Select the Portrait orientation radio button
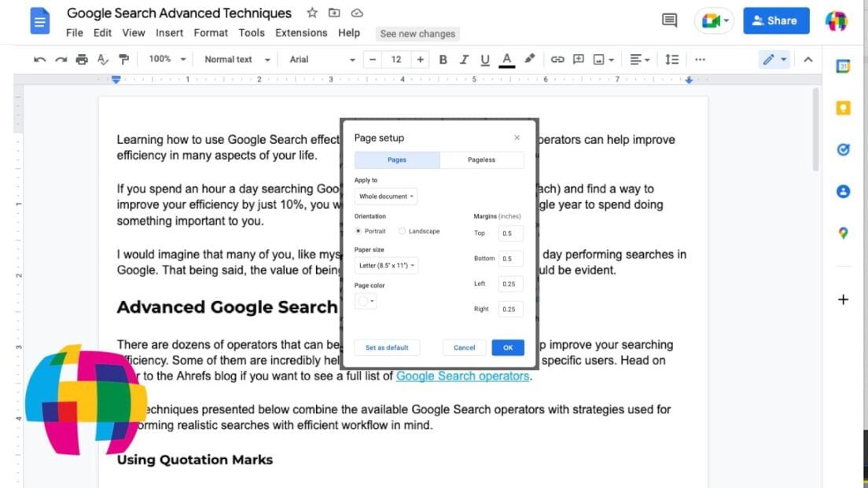 click(x=359, y=231)
